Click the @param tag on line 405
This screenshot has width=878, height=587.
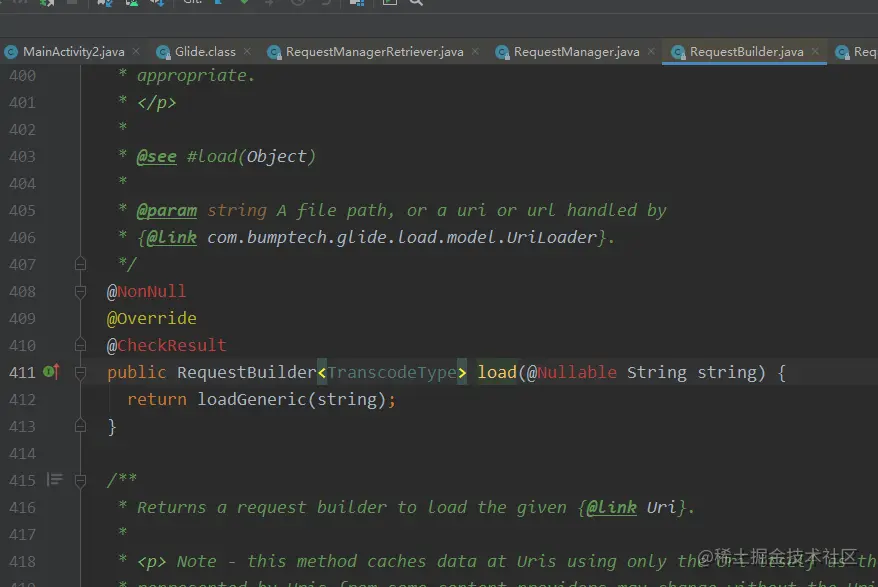tap(167, 211)
